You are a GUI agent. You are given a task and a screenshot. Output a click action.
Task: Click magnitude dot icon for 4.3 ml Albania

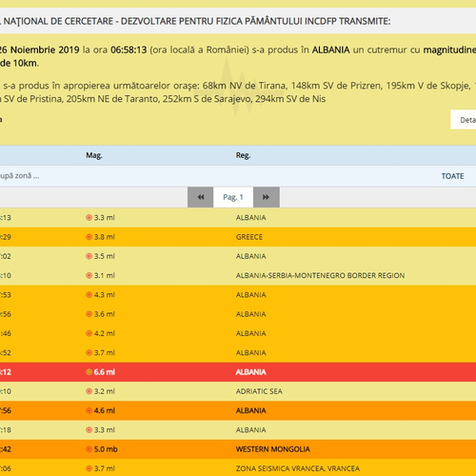coord(89,295)
